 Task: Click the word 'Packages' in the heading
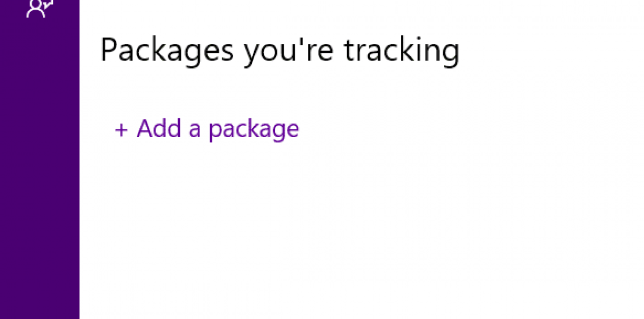(167, 51)
